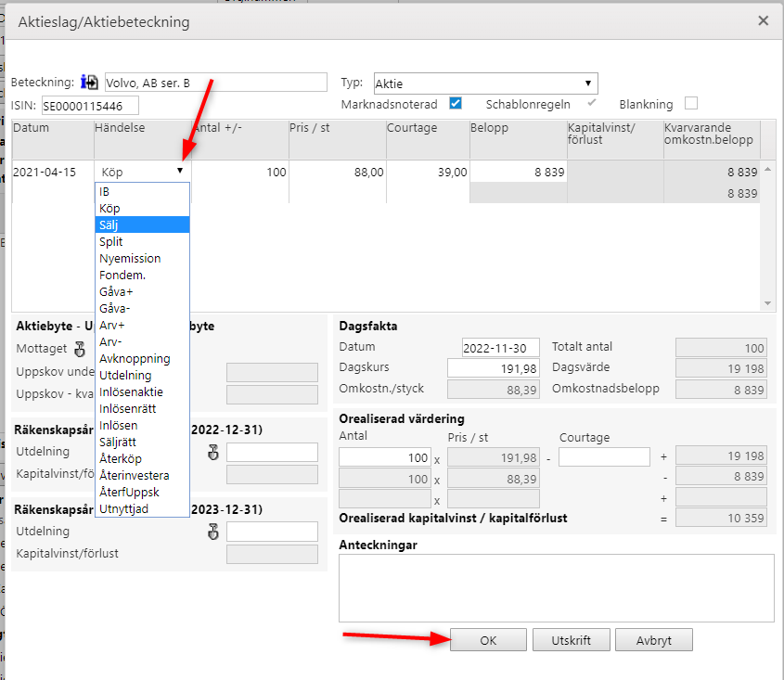The width and height of the screenshot is (784, 680).
Task: Select Återinvestera option
Action: pyautogui.click(x=142, y=476)
